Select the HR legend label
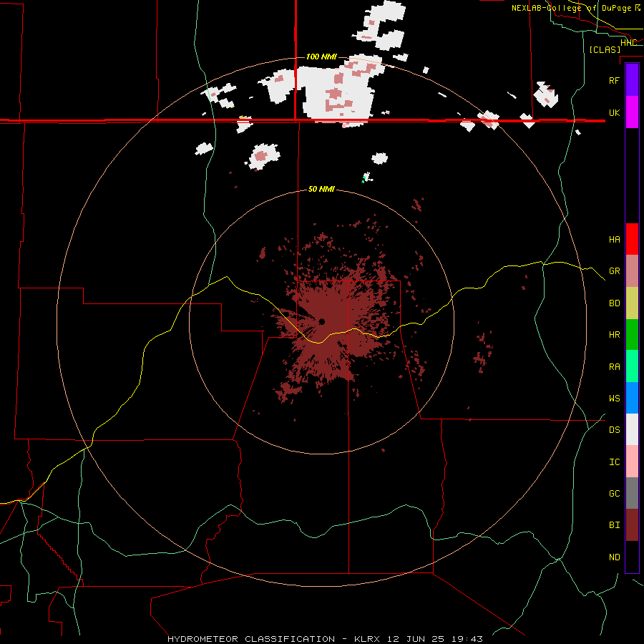This screenshot has width=644, height=644. click(x=615, y=335)
